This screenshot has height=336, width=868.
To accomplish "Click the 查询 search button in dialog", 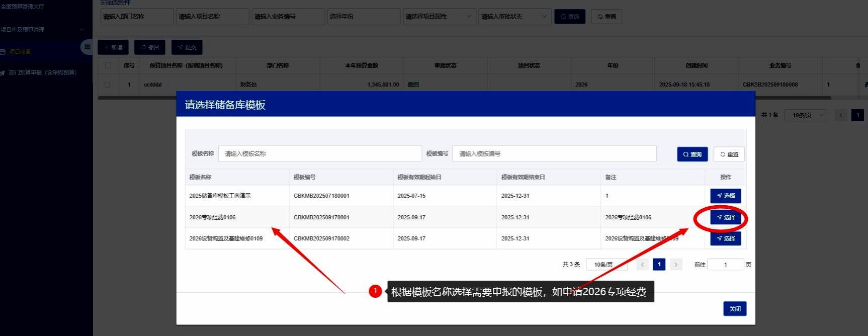I will (x=692, y=154).
